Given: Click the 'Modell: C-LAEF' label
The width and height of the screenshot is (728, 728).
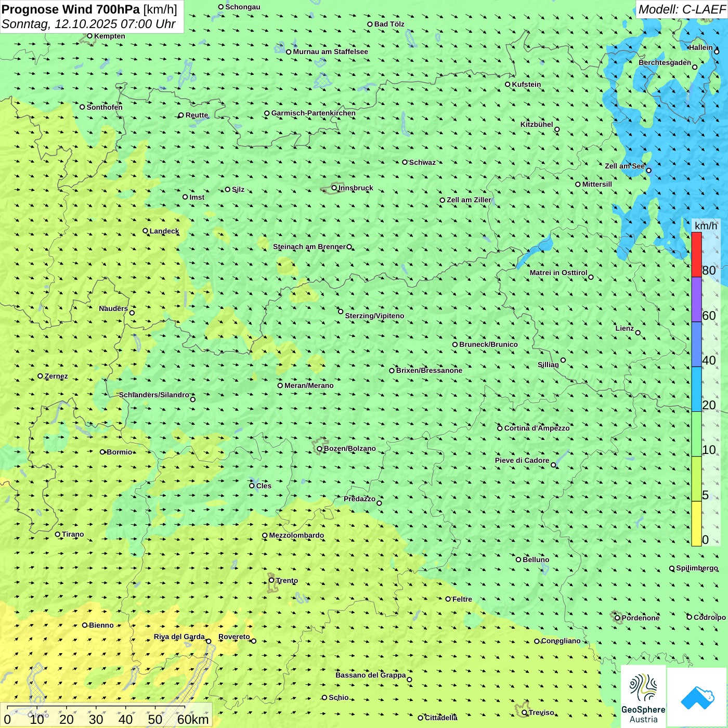Looking at the screenshot, I should click(x=681, y=9).
